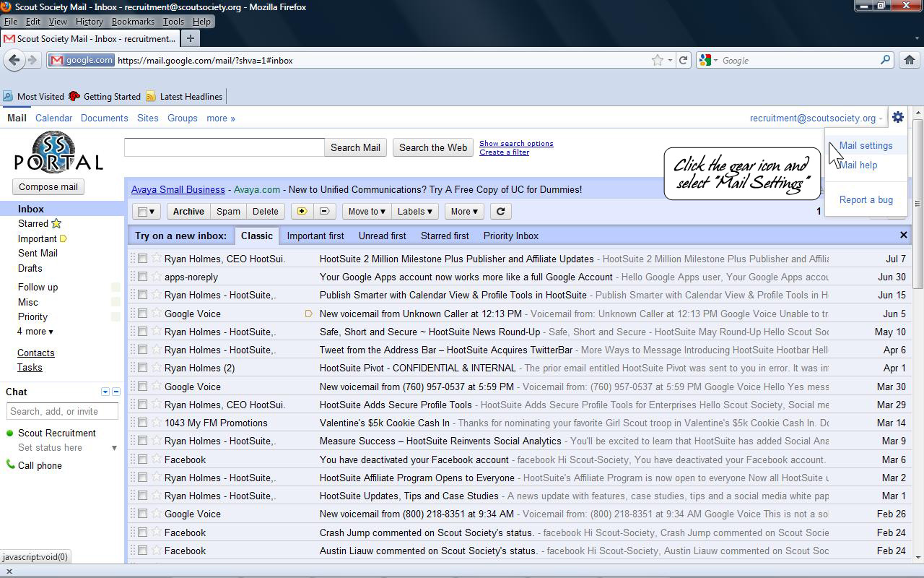Click the Create a filter link

pos(504,152)
